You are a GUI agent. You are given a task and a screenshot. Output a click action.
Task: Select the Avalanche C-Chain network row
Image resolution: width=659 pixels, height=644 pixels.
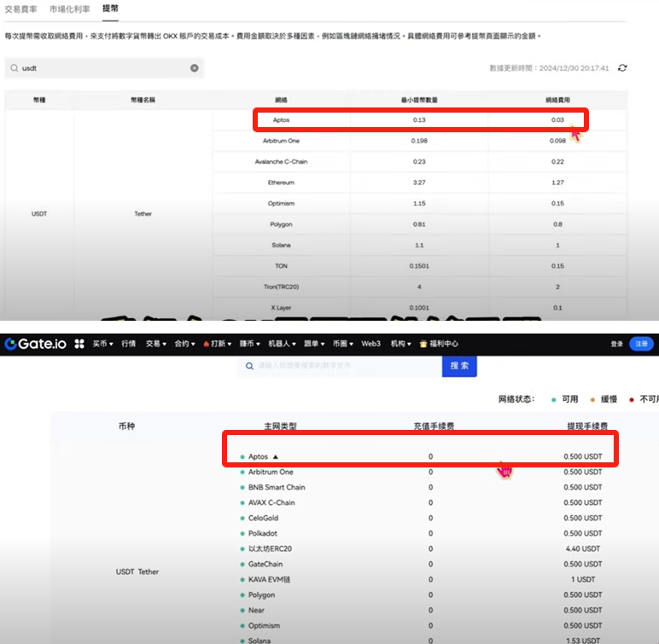point(419,162)
